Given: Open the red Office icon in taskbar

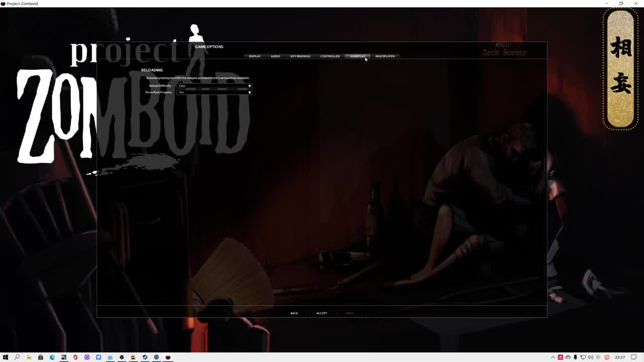Looking at the screenshot, I should click(75, 357).
